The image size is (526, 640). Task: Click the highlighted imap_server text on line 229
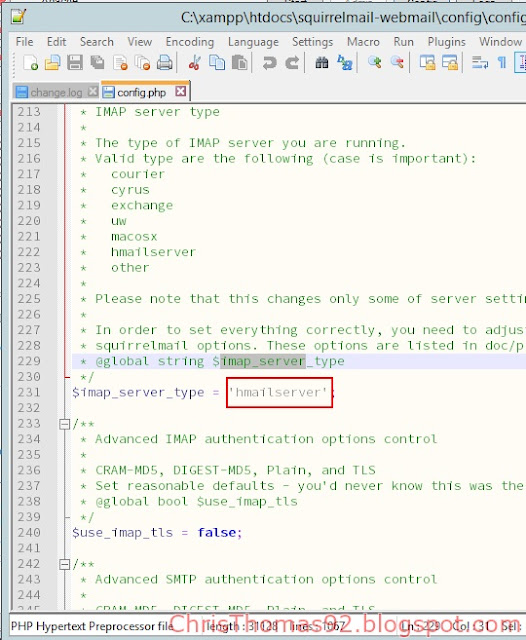click(263, 361)
